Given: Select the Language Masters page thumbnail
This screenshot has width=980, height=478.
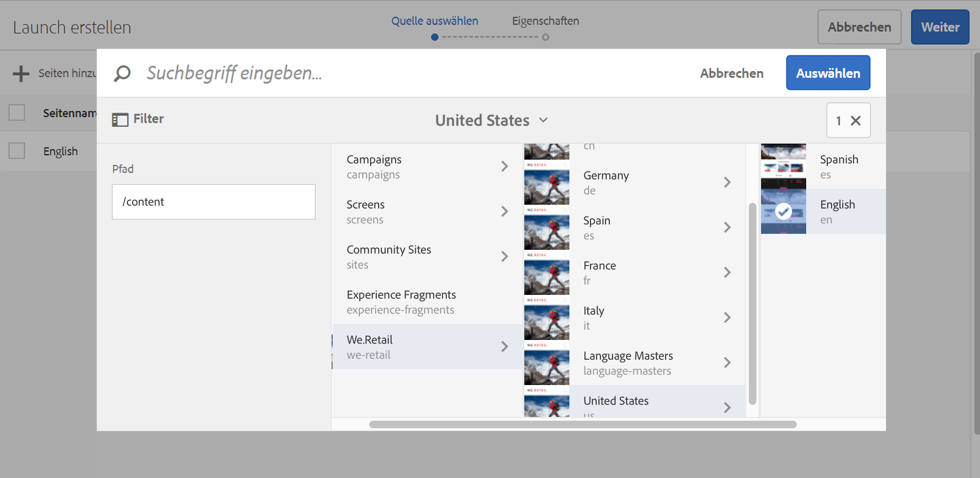Looking at the screenshot, I should [546, 363].
